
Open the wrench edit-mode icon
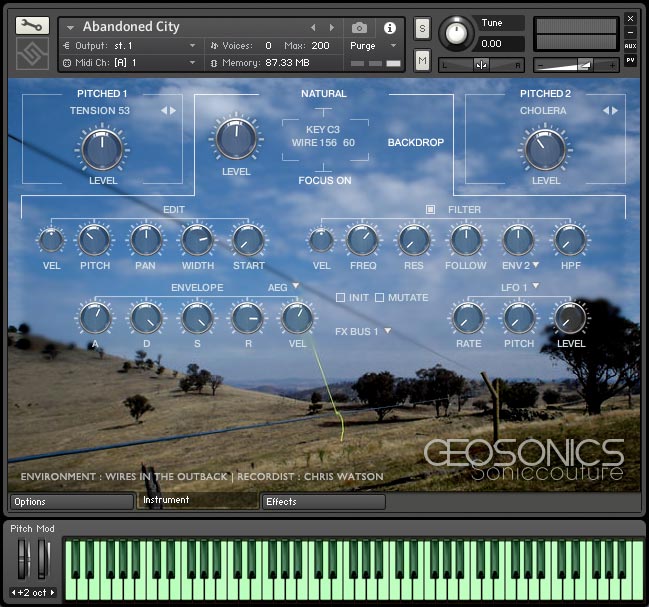click(x=32, y=26)
